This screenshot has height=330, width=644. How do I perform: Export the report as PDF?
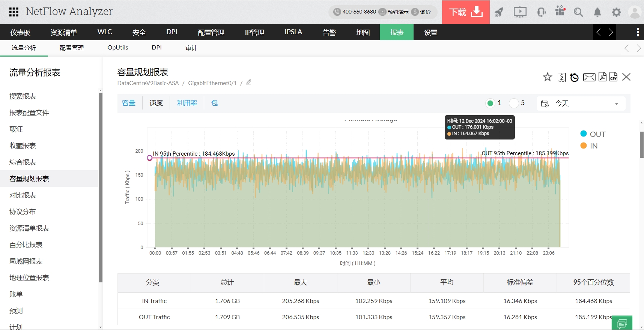[602, 77]
